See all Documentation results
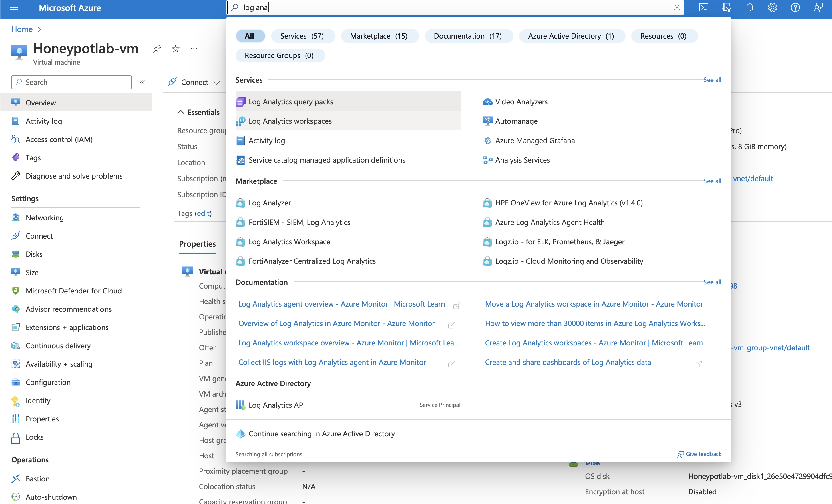This screenshot has height=504, width=832. coord(712,282)
